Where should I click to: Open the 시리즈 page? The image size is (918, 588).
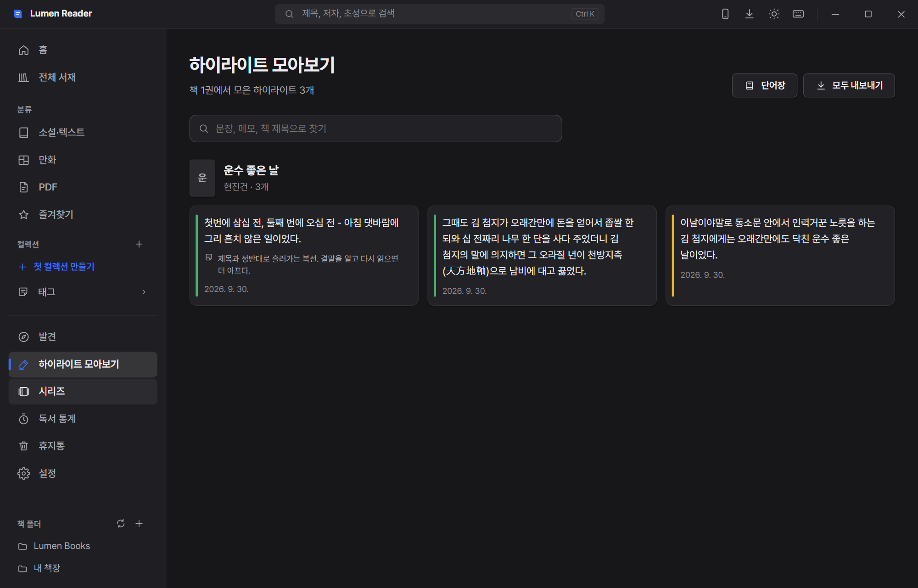pos(83,392)
